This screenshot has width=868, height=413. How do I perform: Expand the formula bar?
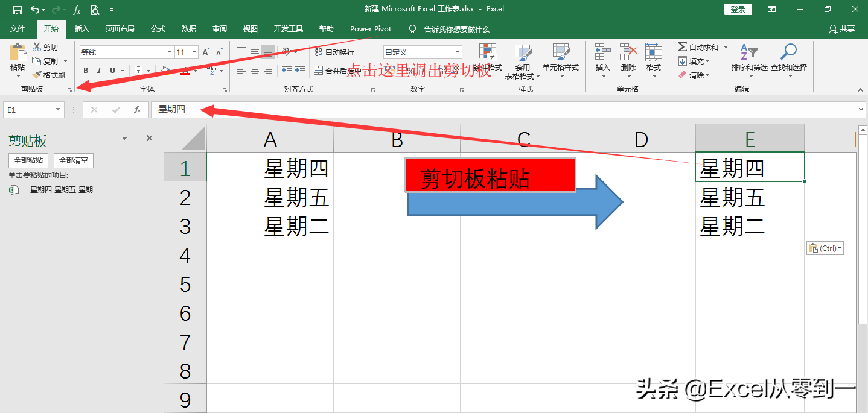(x=860, y=110)
